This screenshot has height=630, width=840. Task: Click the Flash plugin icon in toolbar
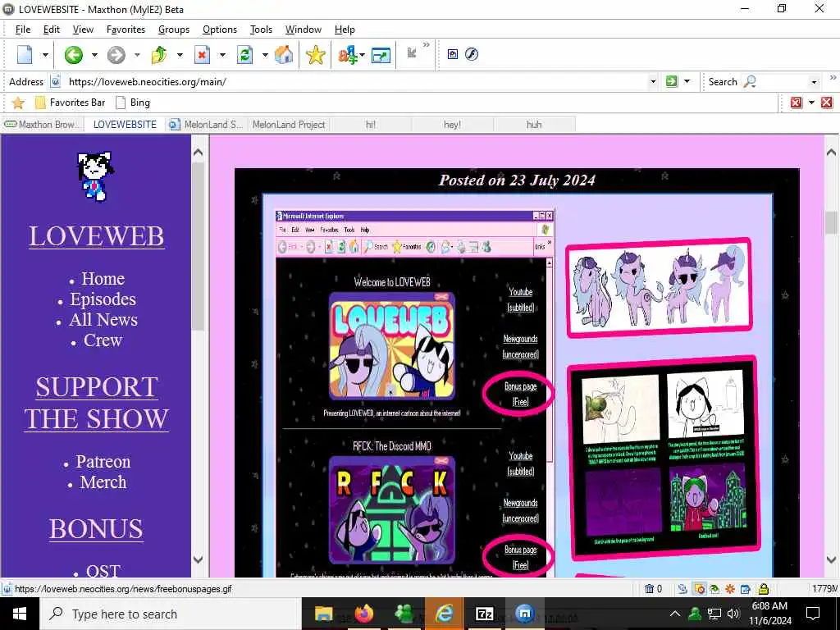coord(472,54)
